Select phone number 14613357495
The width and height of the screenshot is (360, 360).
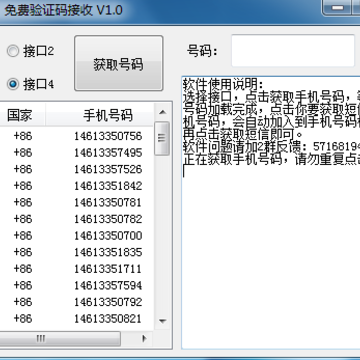[x=108, y=153]
